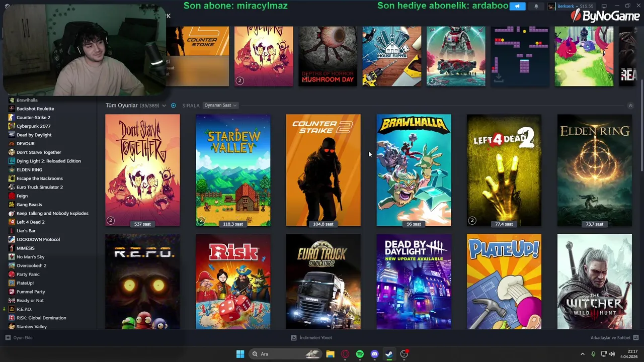Image resolution: width=644 pixels, height=362 pixels.
Task: Open the Opera GX taskbar icon
Action: (x=345, y=354)
